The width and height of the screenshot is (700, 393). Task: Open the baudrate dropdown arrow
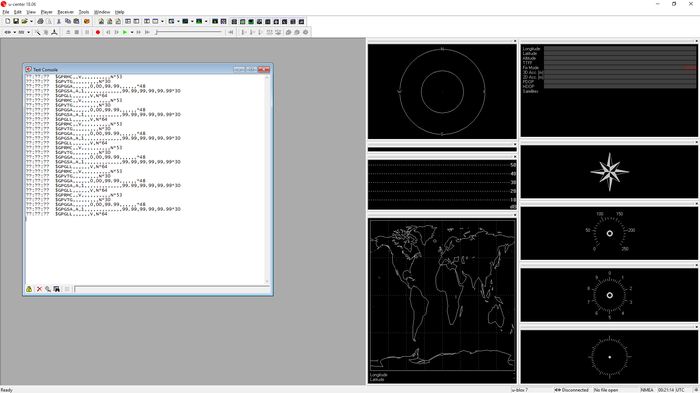[x=29, y=32]
